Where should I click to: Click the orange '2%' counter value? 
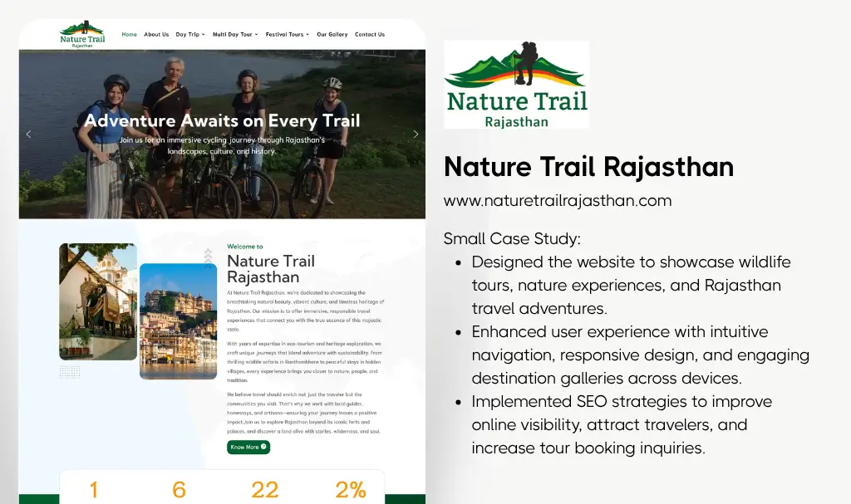351,490
